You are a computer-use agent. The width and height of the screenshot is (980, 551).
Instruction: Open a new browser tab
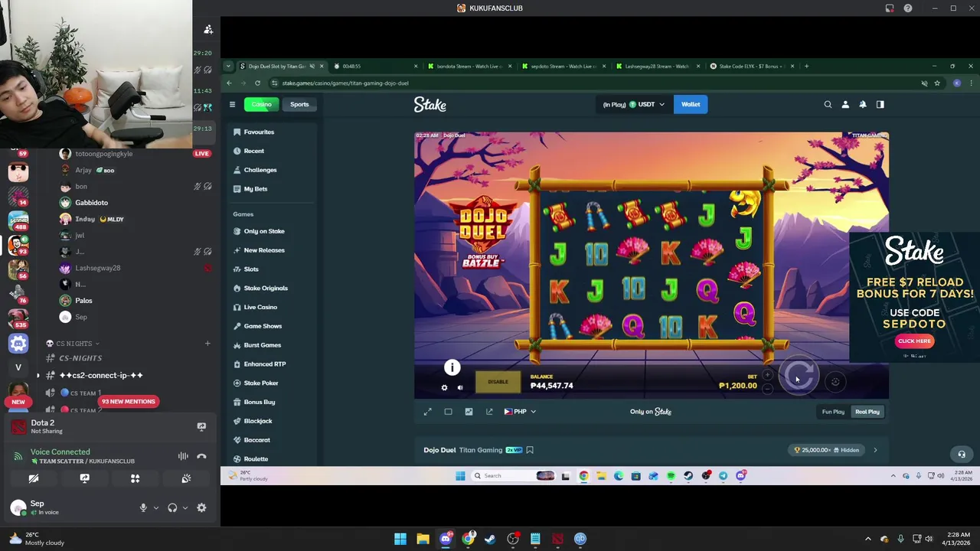click(806, 67)
